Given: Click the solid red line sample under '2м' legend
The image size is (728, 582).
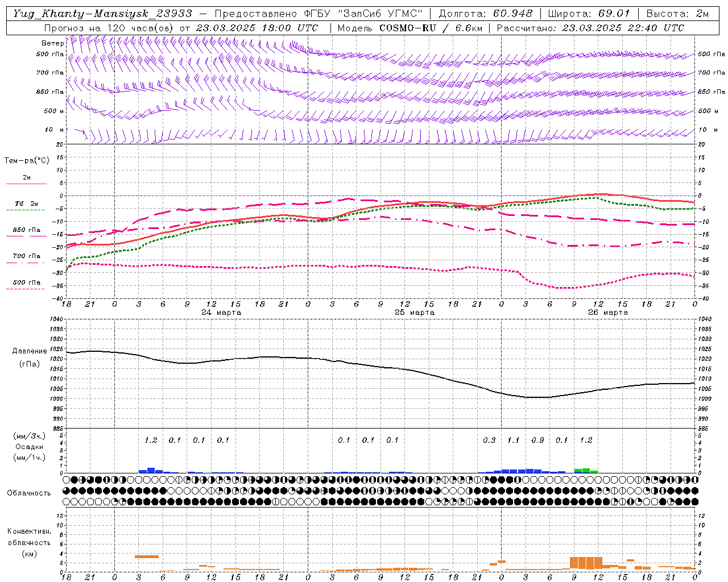Looking at the screenshot, I should tap(26, 184).
